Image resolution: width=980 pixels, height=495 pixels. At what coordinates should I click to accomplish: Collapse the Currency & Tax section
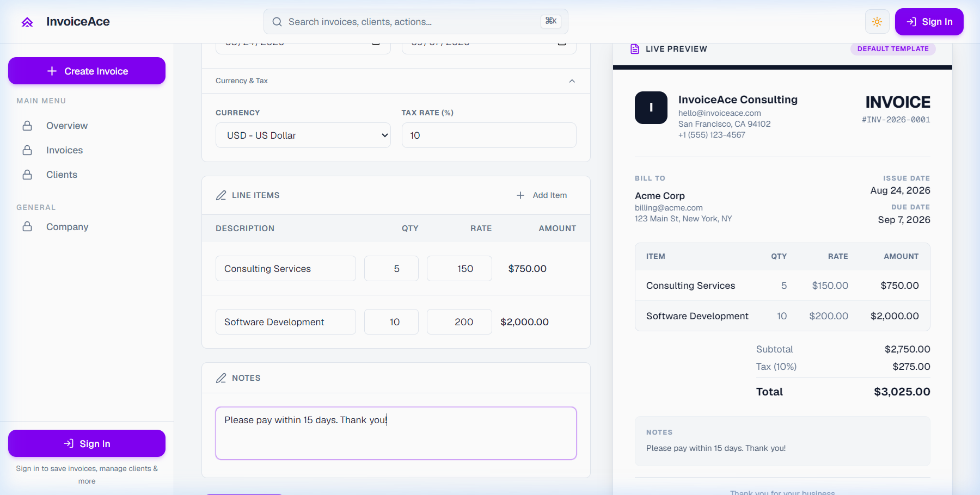[572, 81]
